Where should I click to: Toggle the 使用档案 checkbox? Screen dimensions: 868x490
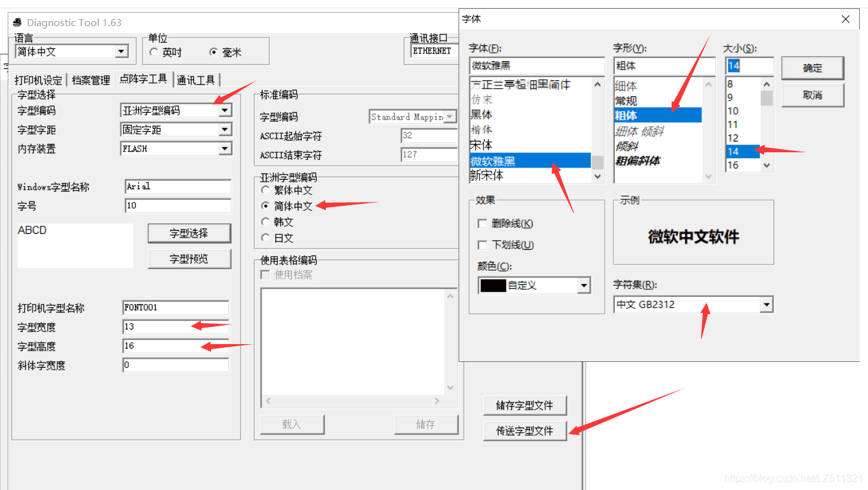click(265, 275)
